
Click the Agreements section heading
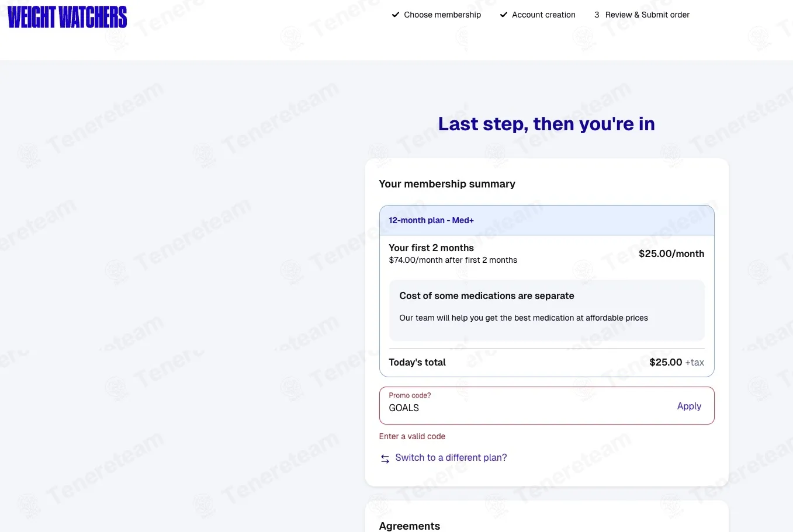point(410,526)
